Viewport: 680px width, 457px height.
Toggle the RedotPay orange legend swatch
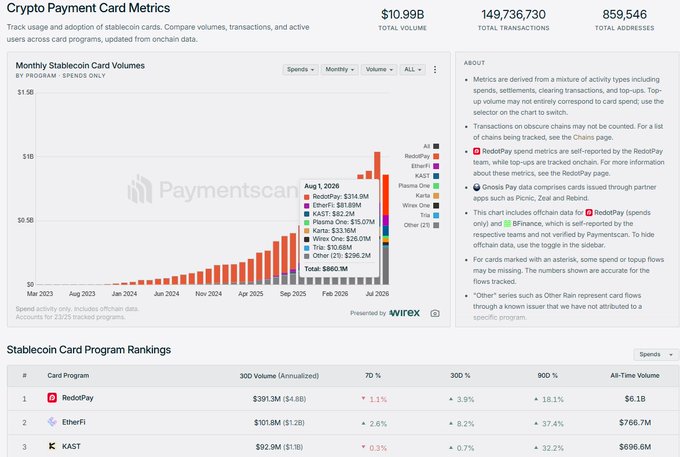click(x=436, y=156)
